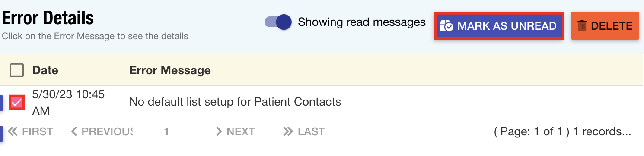Click the trash can icon
This screenshot has width=644, height=156.
tap(582, 26)
